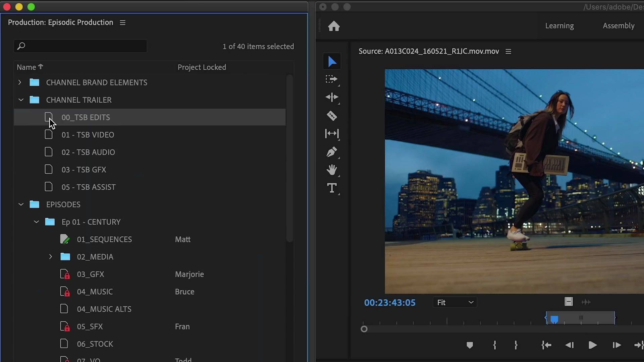
Task: Expand CHANNEL BRAND ELEMENTS folder
Action: coord(20,82)
